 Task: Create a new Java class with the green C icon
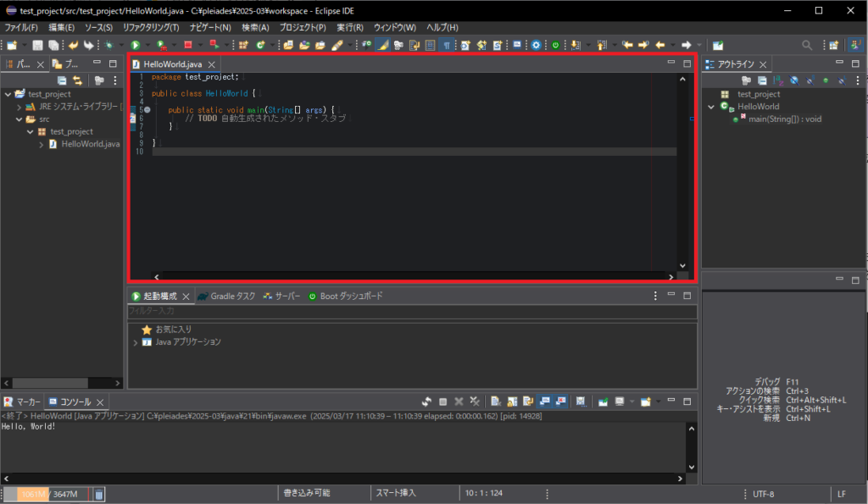[260, 46]
